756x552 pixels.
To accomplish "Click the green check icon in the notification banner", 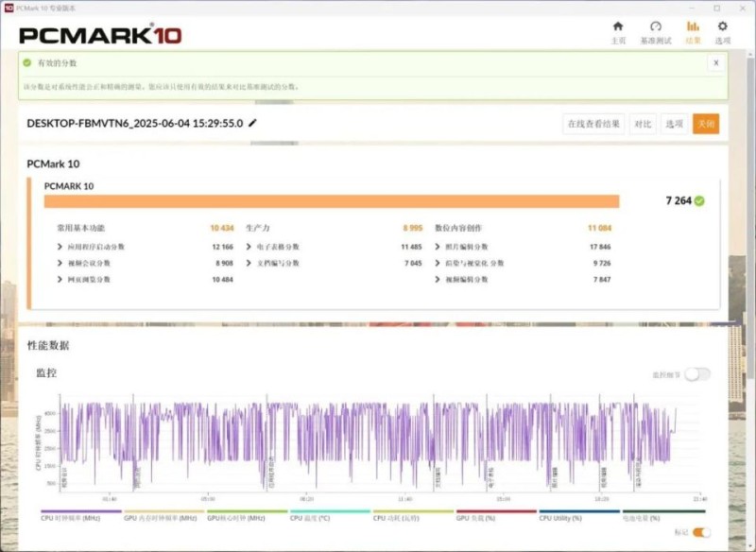I will tap(27, 63).
